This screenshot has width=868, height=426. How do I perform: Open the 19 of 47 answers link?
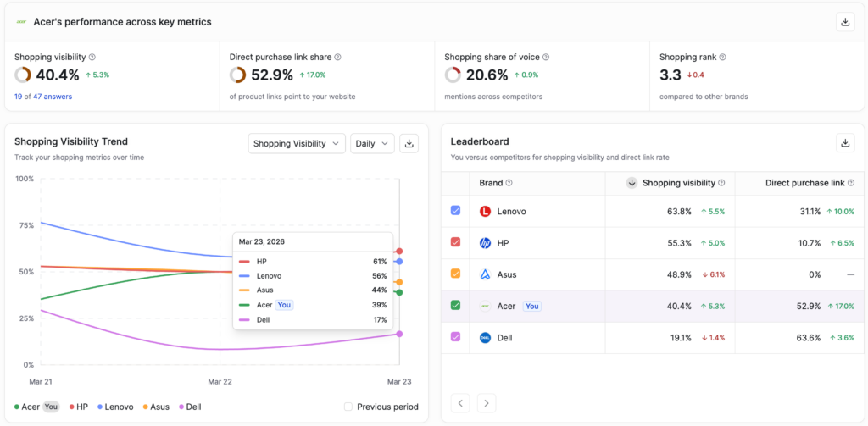tap(43, 97)
